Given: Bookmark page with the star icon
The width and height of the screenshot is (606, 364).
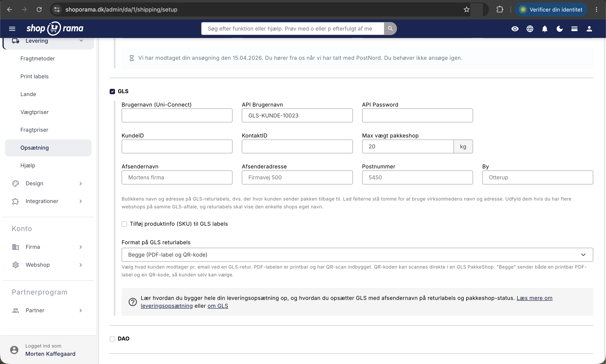Looking at the screenshot, I should pyautogui.click(x=466, y=9).
